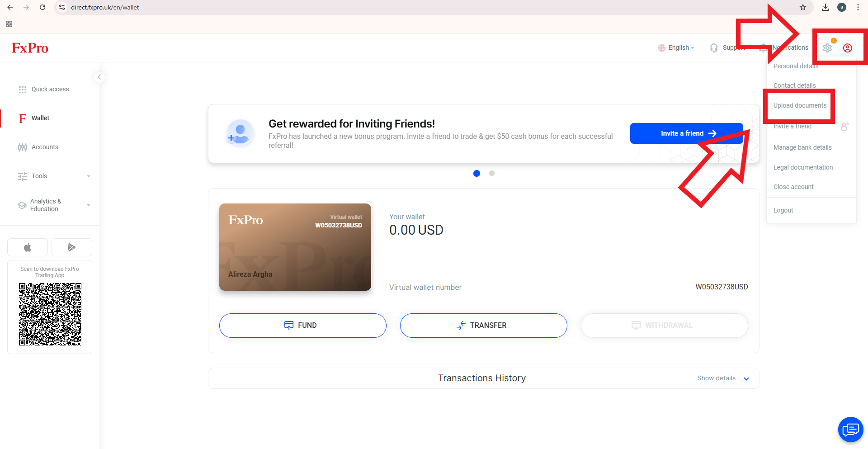Open Apple App Store download button
The height and width of the screenshot is (449, 868).
click(28, 247)
